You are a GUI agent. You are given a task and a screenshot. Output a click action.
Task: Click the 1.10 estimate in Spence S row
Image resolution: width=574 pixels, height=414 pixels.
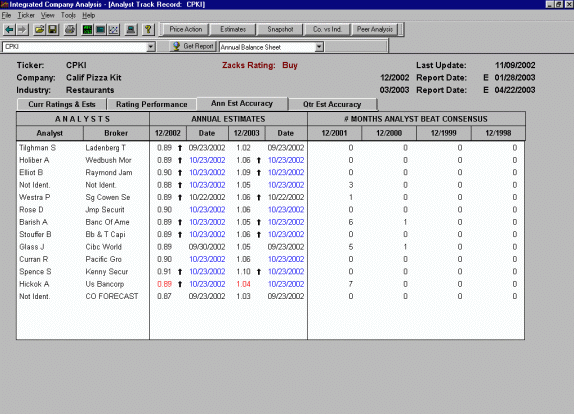(x=243, y=272)
